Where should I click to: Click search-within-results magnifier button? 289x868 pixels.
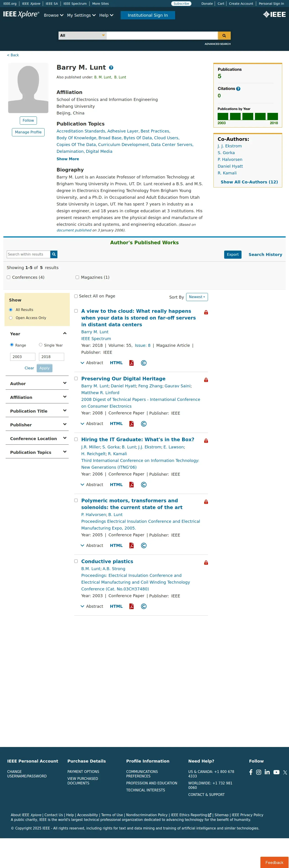pos(54,254)
